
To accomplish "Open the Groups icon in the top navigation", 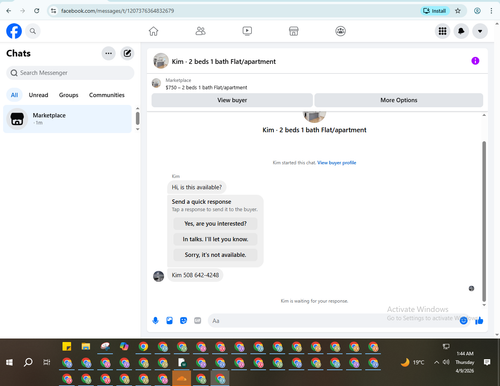I will pyautogui.click(x=340, y=31).
